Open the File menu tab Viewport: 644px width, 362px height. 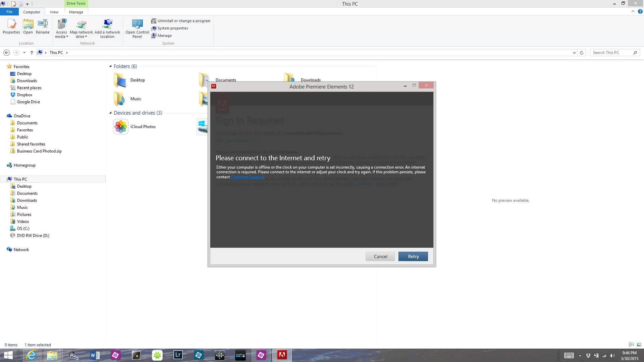(9, 12)
